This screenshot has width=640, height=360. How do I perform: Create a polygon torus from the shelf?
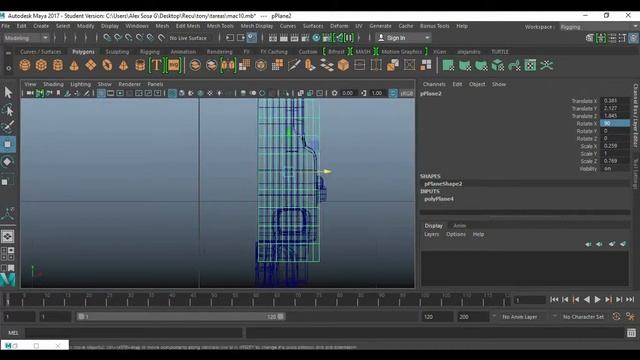point(107,65)
